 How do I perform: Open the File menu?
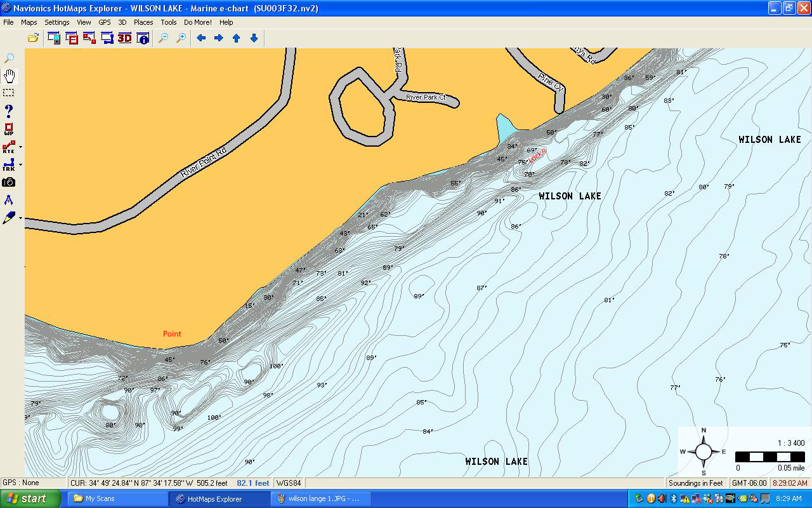coord(8,22)
